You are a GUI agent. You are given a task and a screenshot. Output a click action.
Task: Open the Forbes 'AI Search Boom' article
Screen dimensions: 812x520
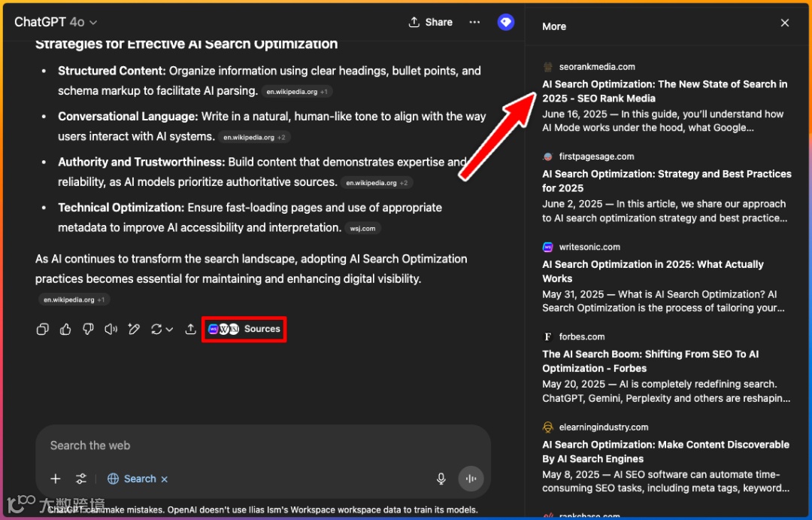coord(650,361)
